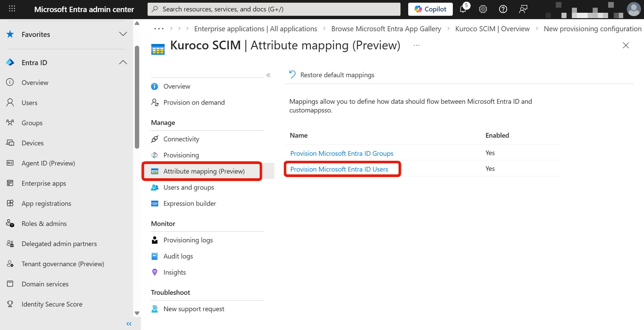Click the breadcrumb ellipsis to show hidden items
Viewport: 644px width, 330px height.
point(159,29)
